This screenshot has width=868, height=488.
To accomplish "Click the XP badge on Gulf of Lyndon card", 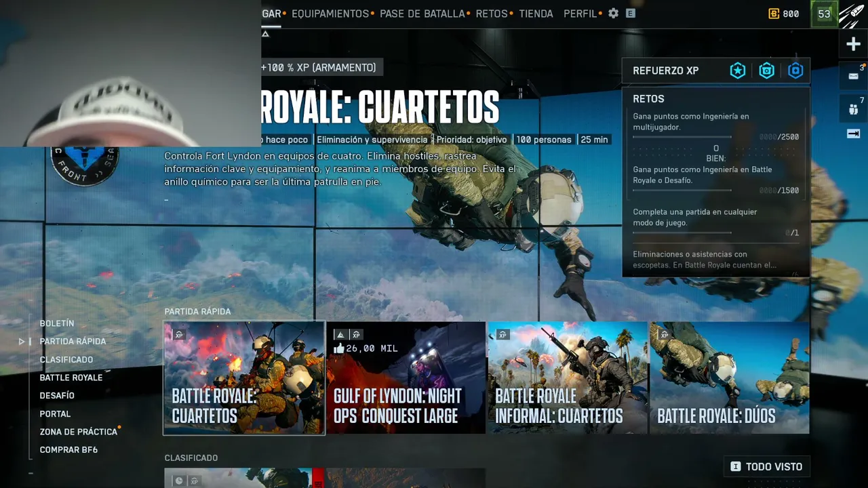I will pyautogui.click(x=356, y=334).
